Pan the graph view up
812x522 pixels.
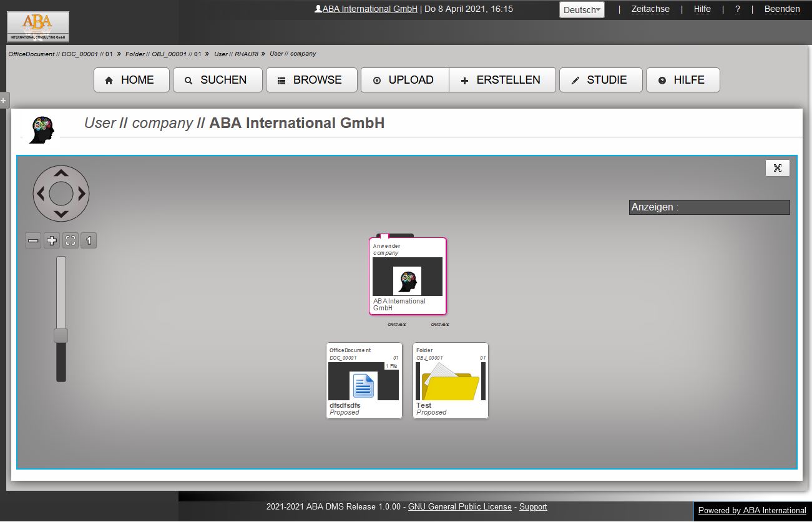click(61, 173)
